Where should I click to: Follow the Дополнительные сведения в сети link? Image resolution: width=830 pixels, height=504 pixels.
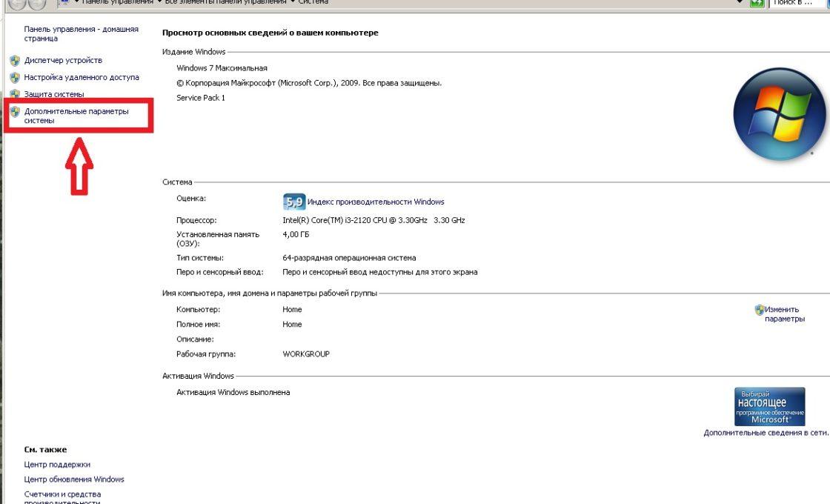click(x=766, y=433)
